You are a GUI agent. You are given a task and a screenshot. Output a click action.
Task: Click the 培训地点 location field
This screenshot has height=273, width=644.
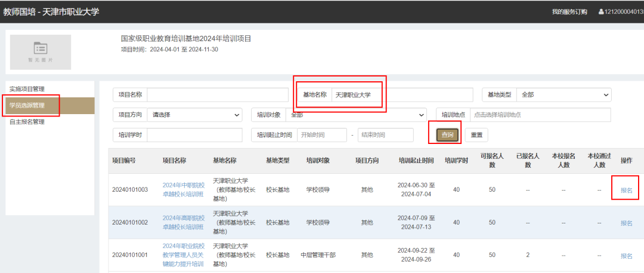[540, 115]
